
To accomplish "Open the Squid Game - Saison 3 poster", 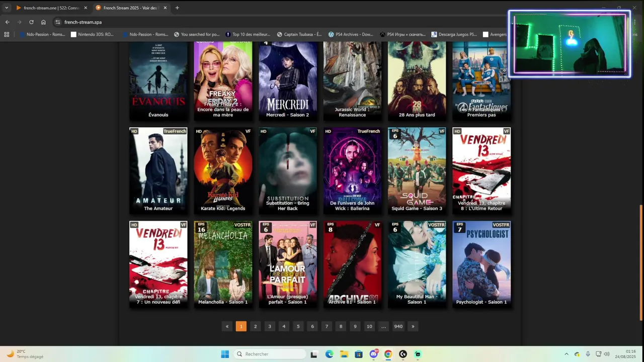I will tap(417, 170).
